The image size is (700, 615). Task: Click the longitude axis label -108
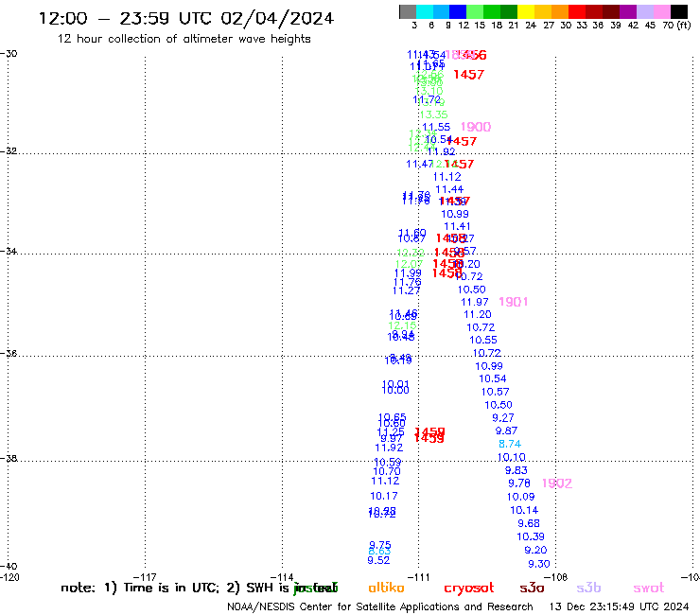tap(557, 577)
